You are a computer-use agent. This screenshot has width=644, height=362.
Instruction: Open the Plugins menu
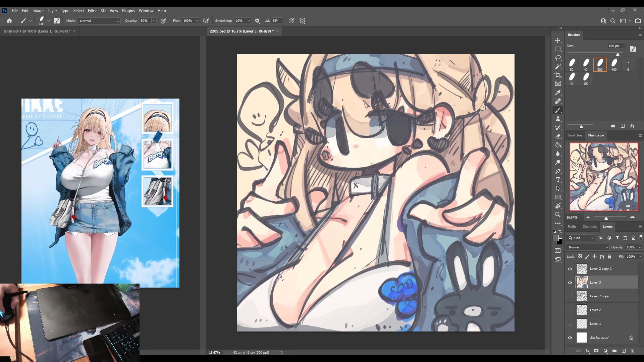[128, 11]
